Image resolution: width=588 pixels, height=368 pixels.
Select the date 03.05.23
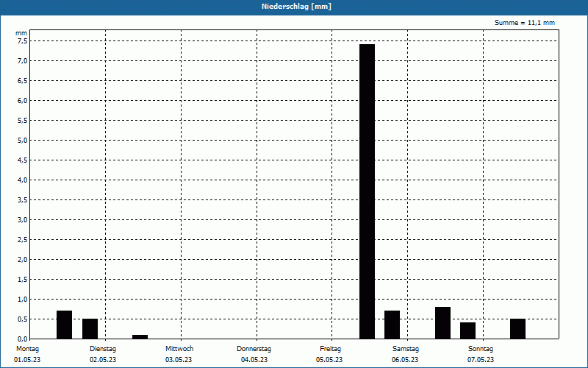pos(179,360)
